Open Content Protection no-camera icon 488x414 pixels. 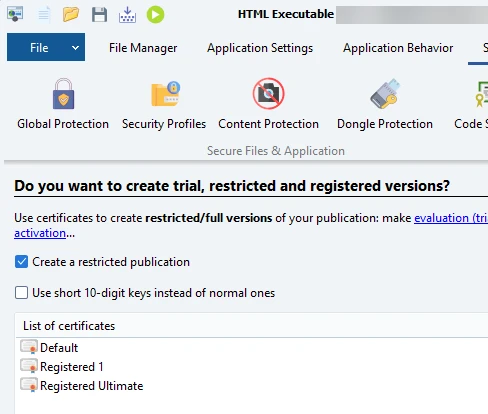tap(268, 94)
